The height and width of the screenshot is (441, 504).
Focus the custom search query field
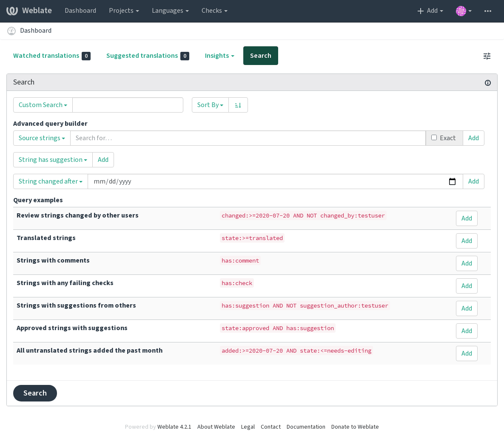(128, 105)
